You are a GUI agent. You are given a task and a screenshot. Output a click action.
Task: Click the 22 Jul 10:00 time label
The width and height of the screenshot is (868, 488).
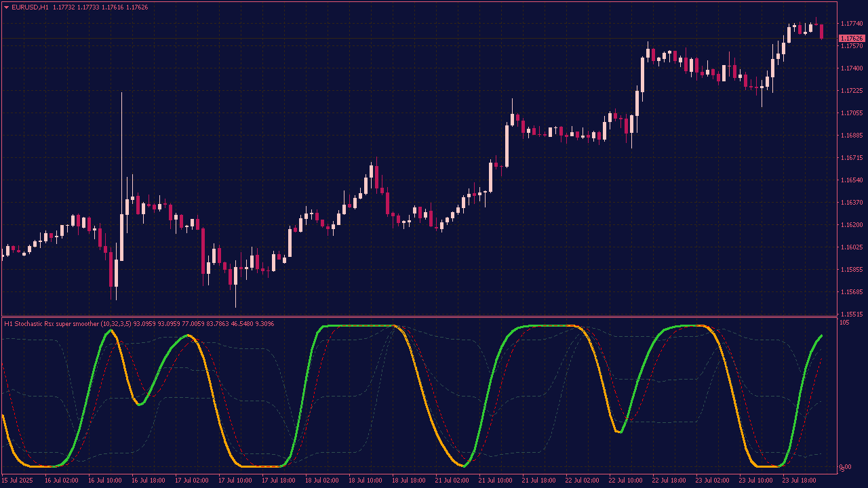point(625,480)
